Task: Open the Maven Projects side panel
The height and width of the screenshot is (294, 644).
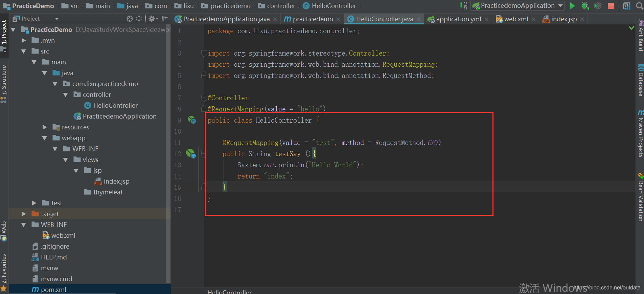Action: click(x=640, y=133)
